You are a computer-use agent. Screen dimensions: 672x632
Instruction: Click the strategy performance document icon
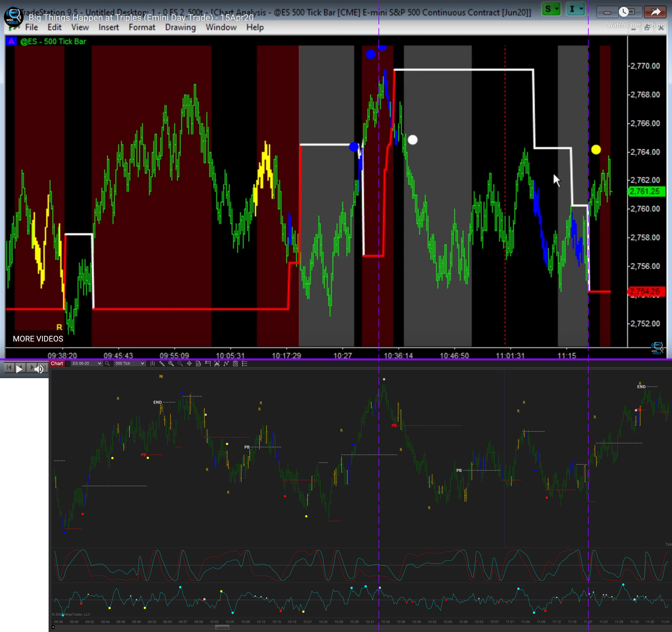(235, 364)
